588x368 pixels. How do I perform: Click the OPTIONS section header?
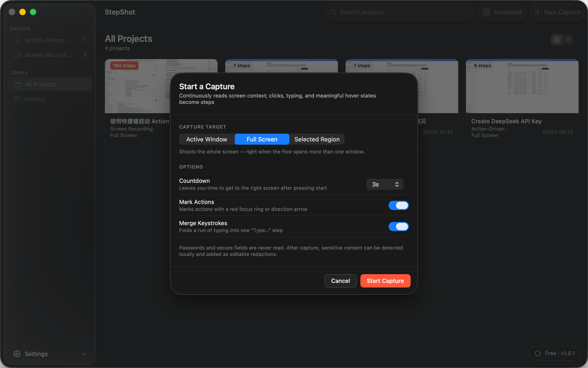(x=191, y=167)
